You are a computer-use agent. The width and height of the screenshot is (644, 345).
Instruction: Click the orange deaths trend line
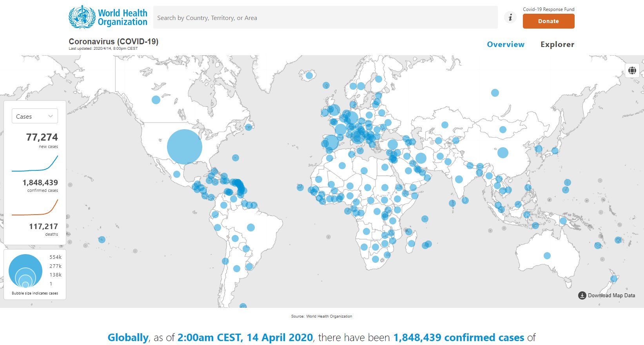point(35,207)
